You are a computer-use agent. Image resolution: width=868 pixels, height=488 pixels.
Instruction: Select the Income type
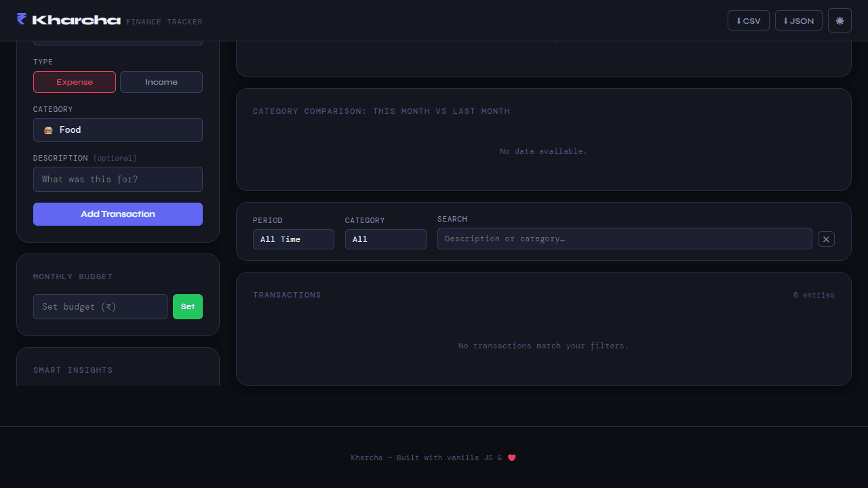[x=161, y=82]
